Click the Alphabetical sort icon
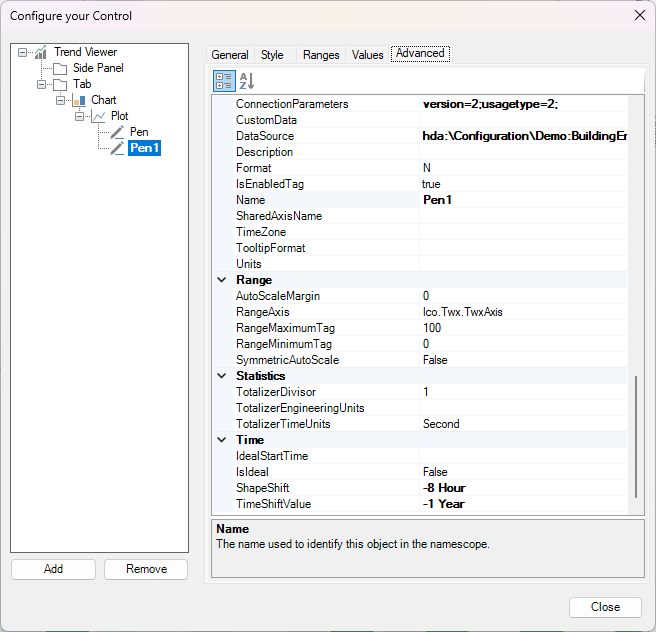The image size is (656, 632). click(x=246, y=81)
